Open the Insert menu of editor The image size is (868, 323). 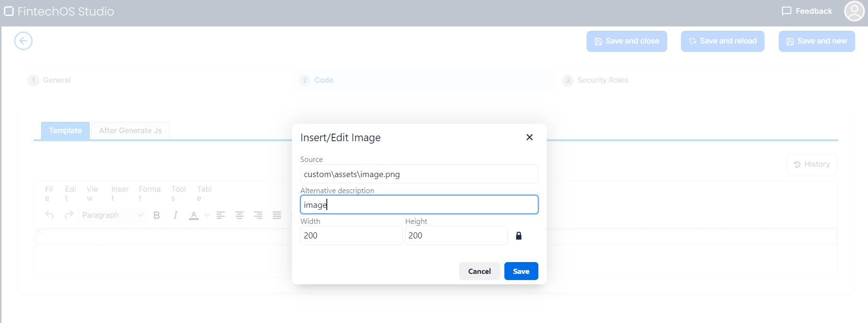120,193
